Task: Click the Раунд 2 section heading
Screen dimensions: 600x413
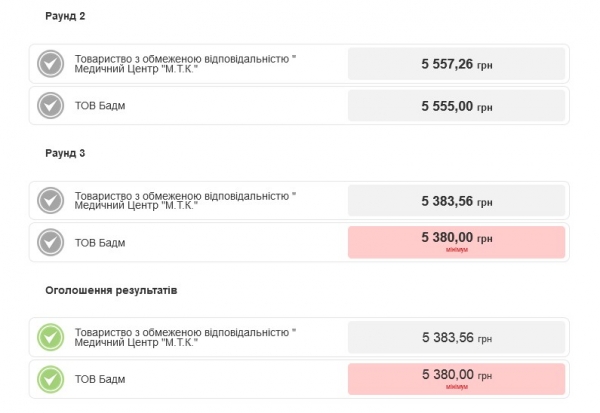Action: tap(65, 16)
